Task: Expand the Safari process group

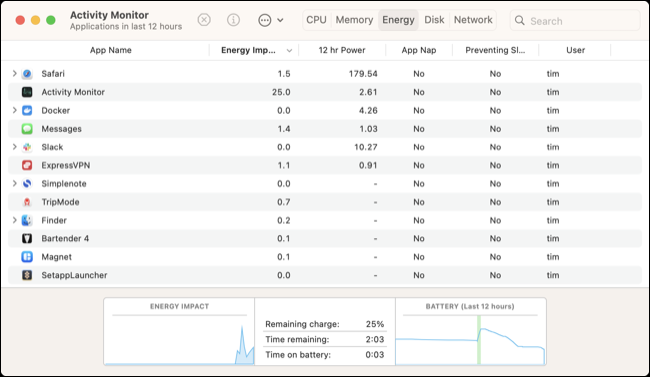Action: point(15,73)
